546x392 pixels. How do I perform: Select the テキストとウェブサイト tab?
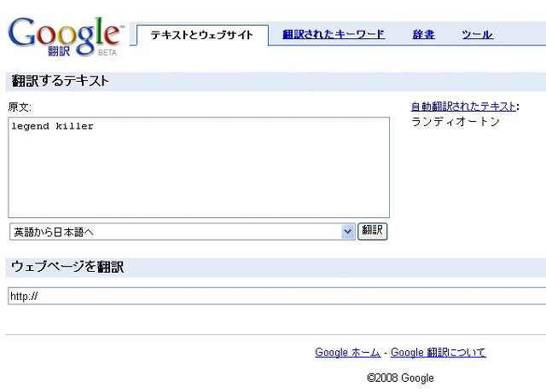(x=202, y=35)
